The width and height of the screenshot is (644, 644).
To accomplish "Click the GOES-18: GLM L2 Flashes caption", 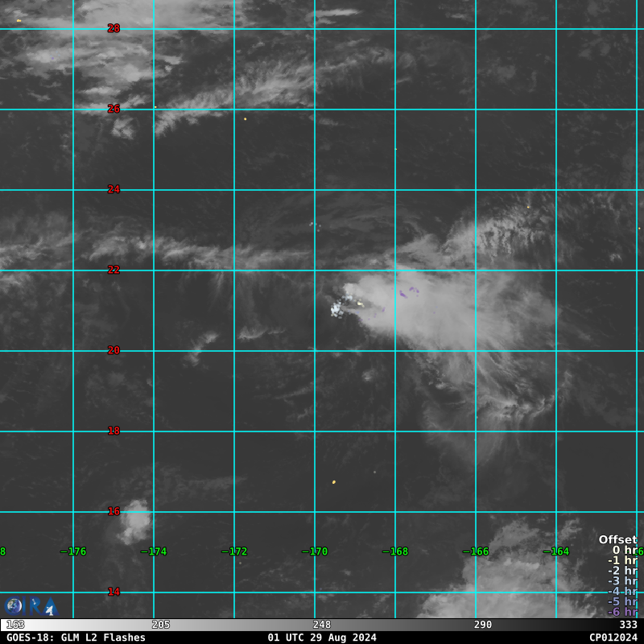I will coord(76,638).
